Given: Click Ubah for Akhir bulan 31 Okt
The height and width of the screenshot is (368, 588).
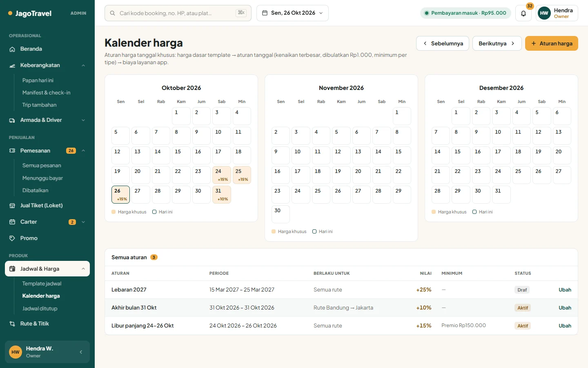Looking at the screenshot, I should [x=565, y=308].
